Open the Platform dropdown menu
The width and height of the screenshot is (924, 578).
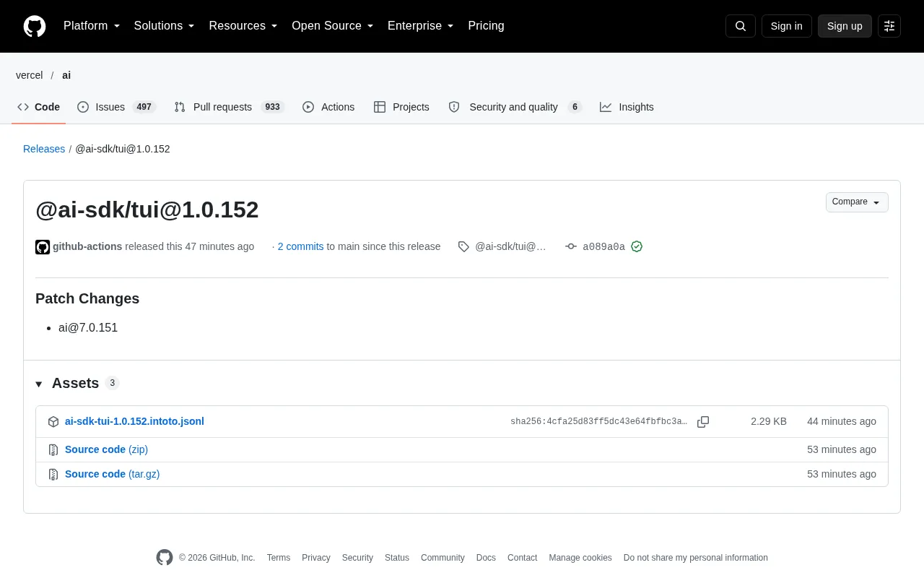tap(92, 26)
